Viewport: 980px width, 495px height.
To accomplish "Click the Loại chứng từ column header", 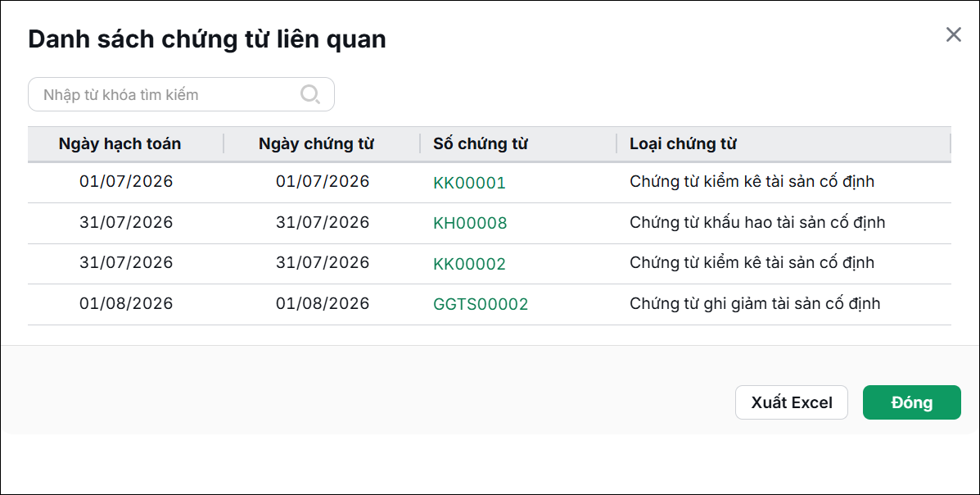I will pos(683,144).
